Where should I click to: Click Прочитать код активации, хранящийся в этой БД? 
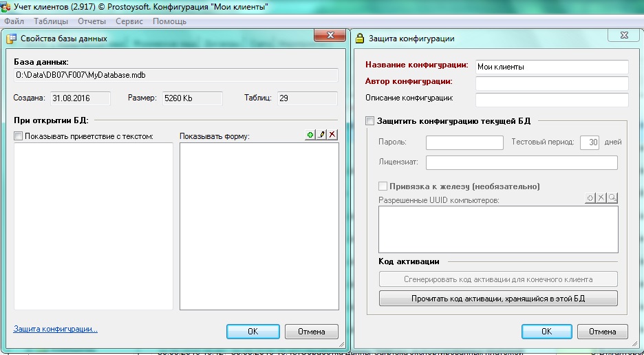click(498, 299)
